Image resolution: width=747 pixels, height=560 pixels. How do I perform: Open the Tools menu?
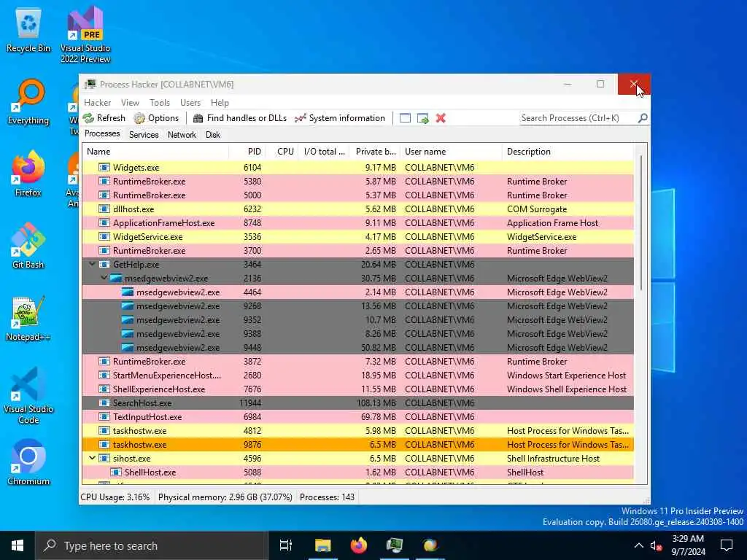160,102
